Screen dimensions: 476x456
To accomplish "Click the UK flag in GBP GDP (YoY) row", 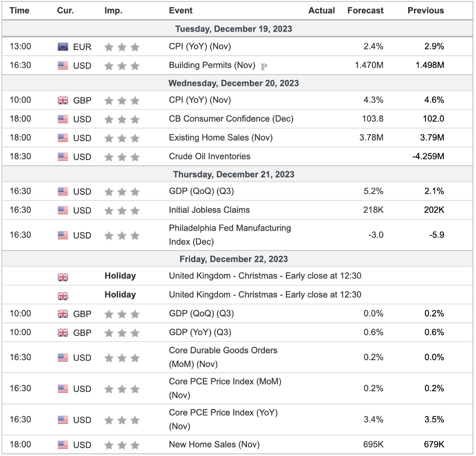I will [x=63, y=332].
